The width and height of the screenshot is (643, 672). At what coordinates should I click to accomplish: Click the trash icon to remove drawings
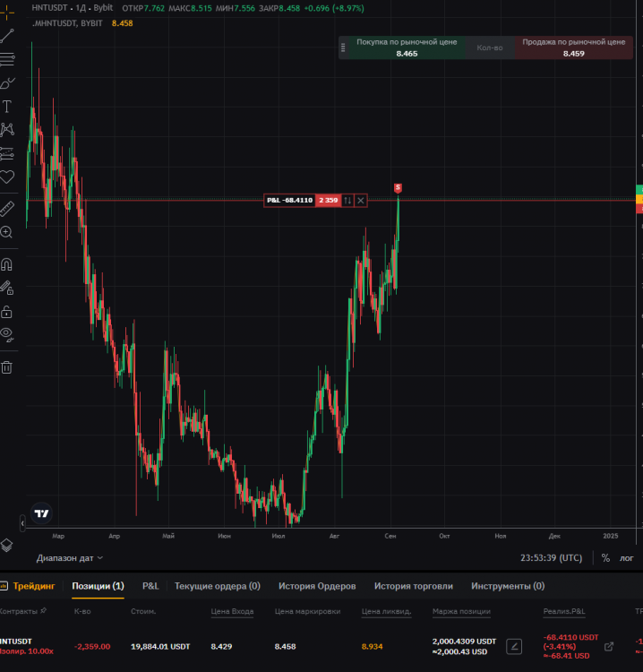pos(7,367)
